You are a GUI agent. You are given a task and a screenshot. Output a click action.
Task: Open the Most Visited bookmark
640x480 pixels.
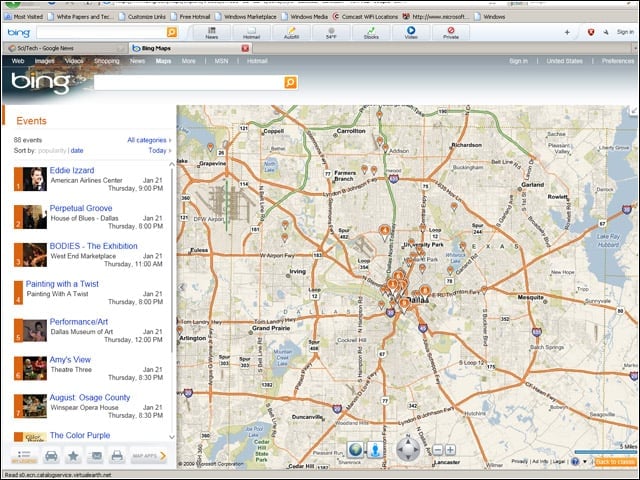click(24, 17)
